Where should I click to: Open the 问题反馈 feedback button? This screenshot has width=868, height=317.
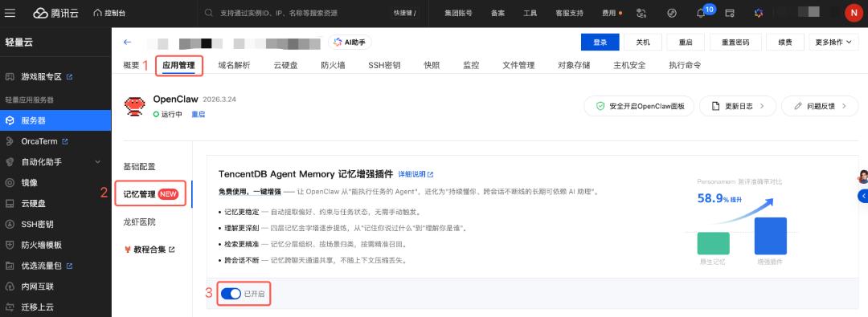(819, 106)
